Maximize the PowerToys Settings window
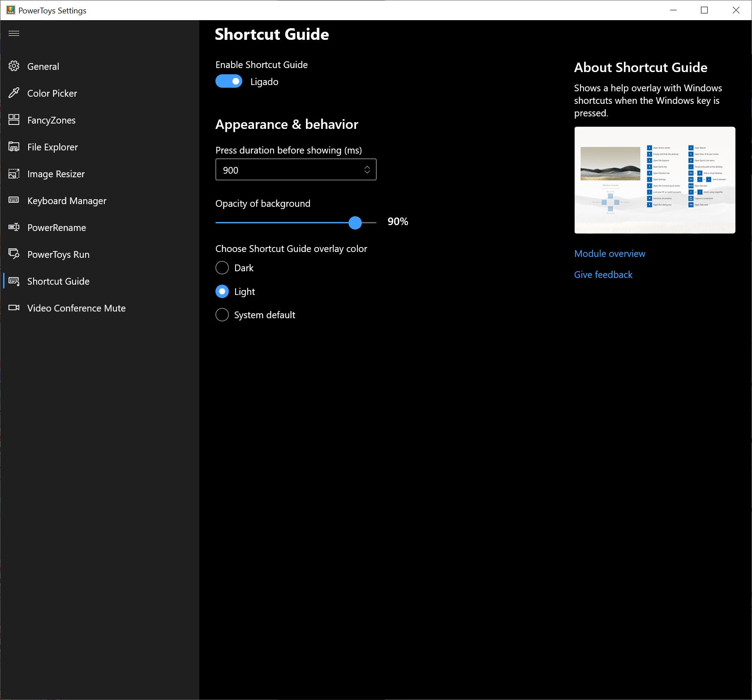The image size is (752, 700). point(704,10)
